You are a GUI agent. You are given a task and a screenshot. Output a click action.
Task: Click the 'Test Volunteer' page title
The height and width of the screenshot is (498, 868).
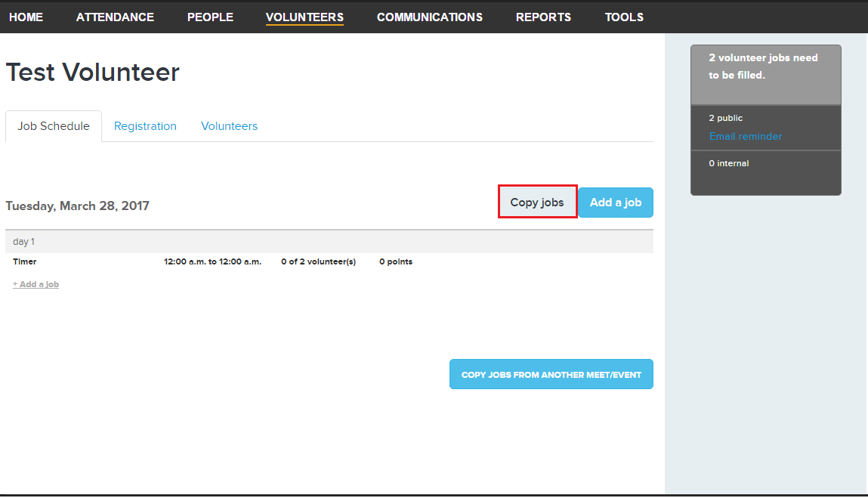92,73
